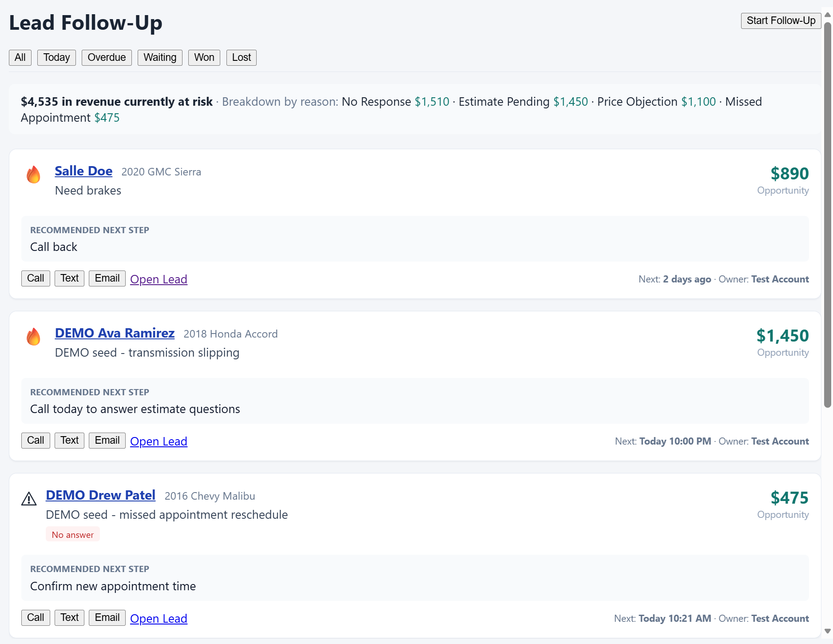The image size is (833, 644).
Task: Click the scrollbar down arrow
Action: point(828,631)
